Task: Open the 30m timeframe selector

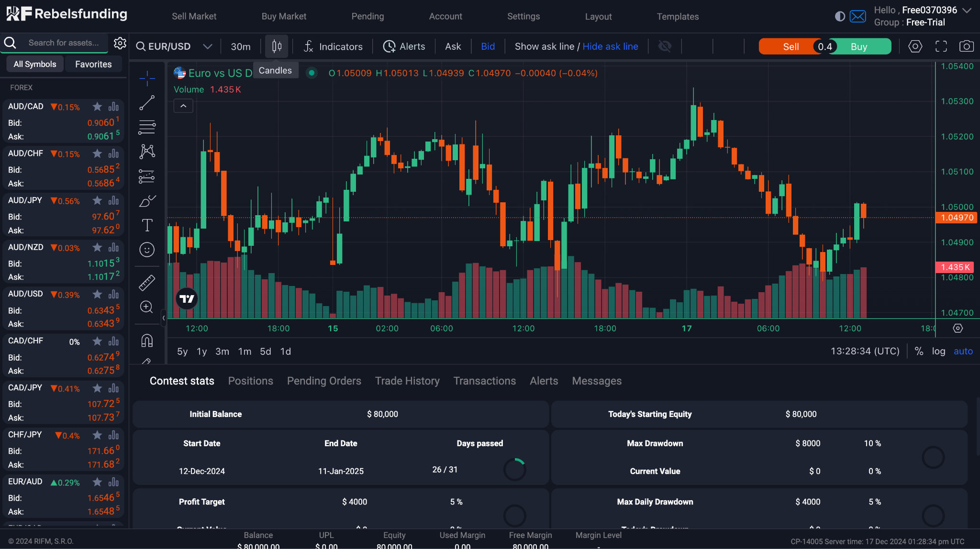Action: click(240, 46)
